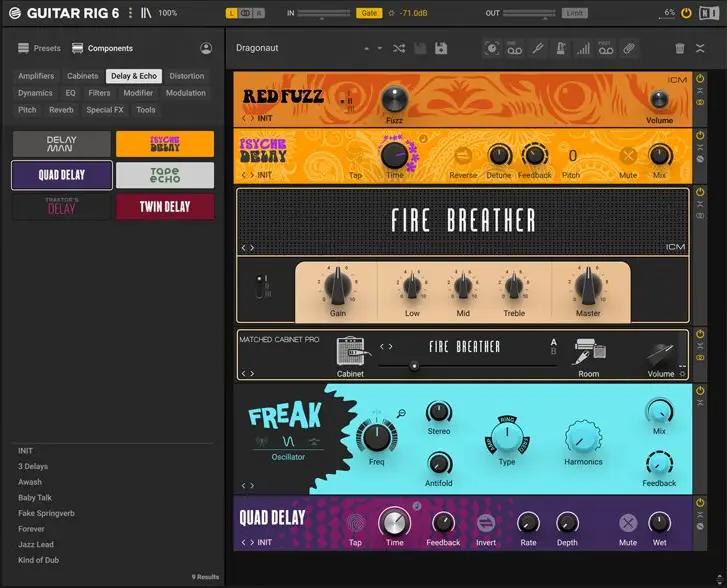The image size is (727, 588).
Task: Click the trash icon to clear rack
Action: (680, 48)
